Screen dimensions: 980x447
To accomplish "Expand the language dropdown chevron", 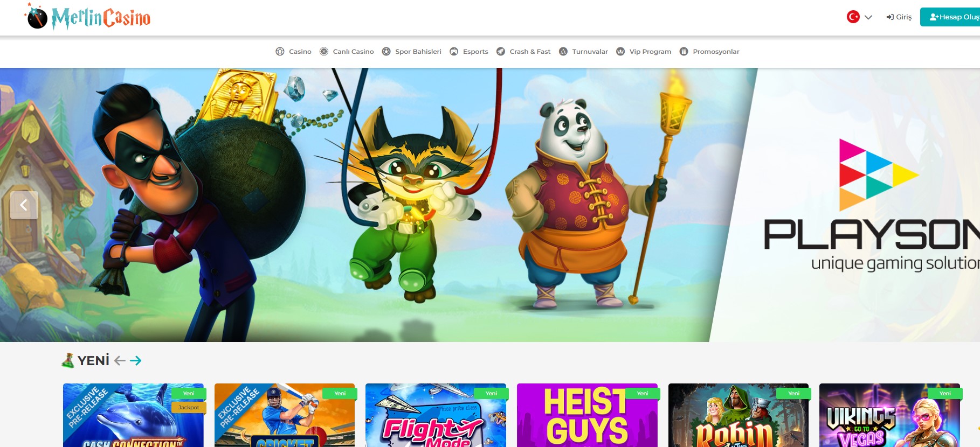I will 868,17.
